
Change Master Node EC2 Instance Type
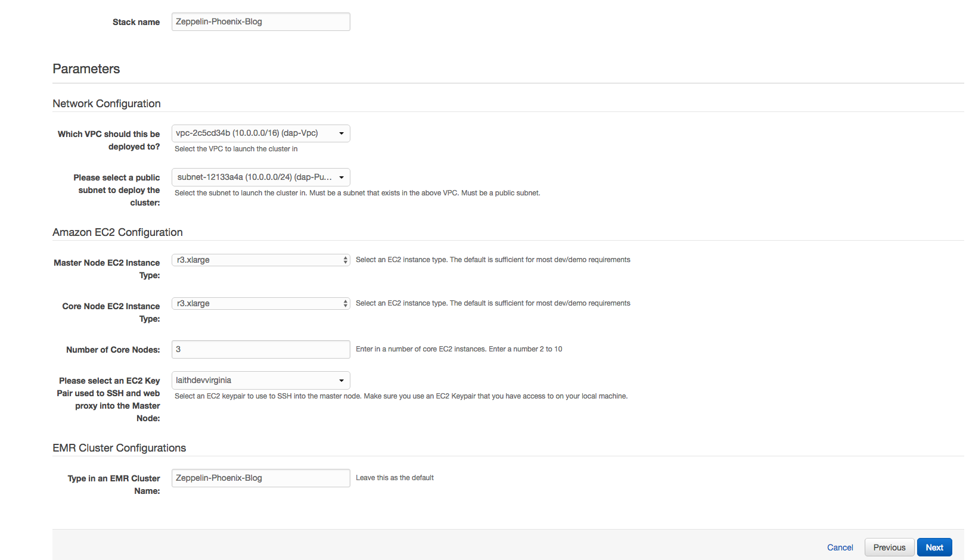pyautogui.click(x=260, y=260)
